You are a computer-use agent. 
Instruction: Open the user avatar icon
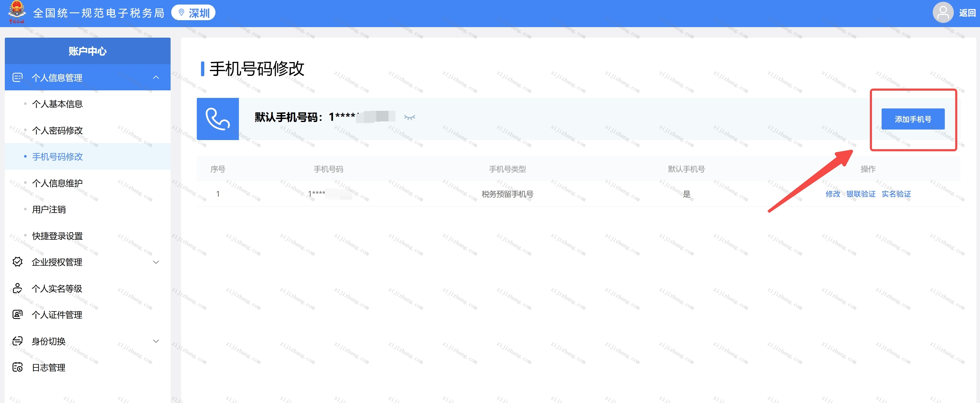[942, 13]
